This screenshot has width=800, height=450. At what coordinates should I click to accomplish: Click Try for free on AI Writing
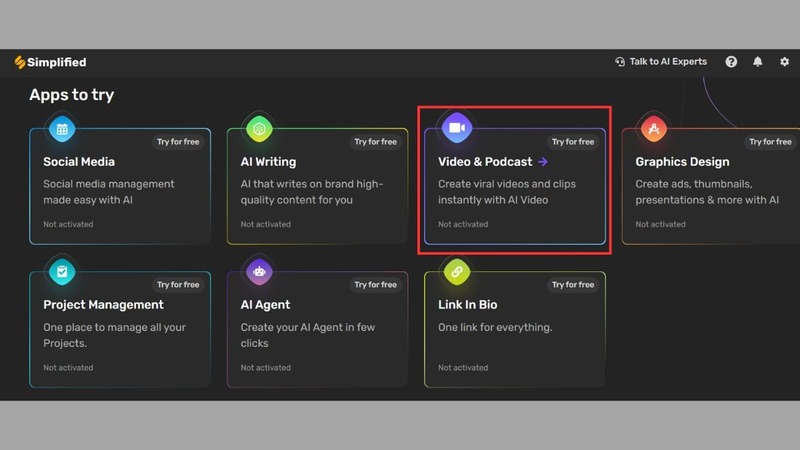point(376,142)
